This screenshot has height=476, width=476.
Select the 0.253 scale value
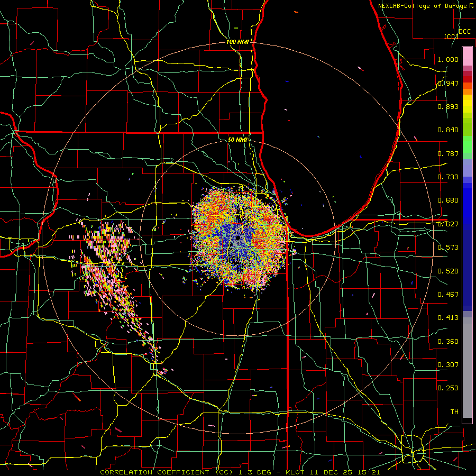pos(448,388)
